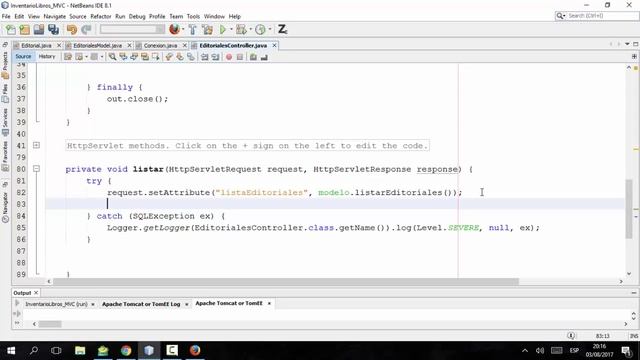640x360 pixels.
Task: Click the Comment editor toolbar icon
Action: [x=253, y=57]
